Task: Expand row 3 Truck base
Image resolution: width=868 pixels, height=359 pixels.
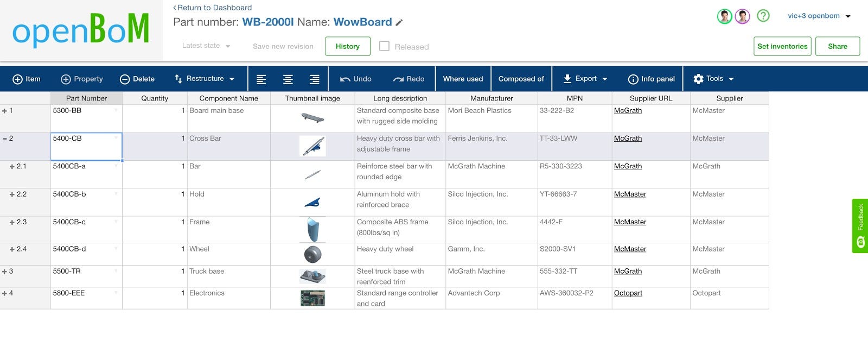Action: (x=5, y=272)
